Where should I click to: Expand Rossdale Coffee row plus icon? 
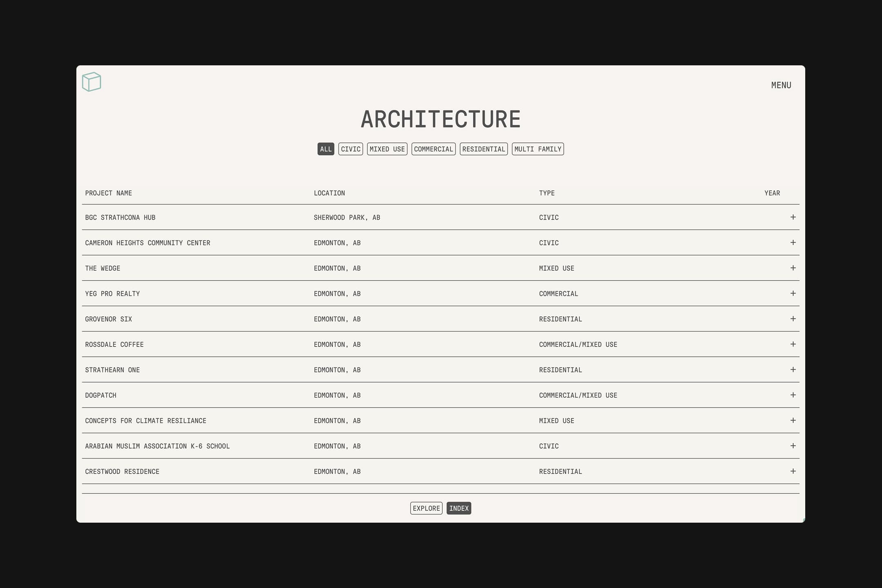(x=793, y=344)
